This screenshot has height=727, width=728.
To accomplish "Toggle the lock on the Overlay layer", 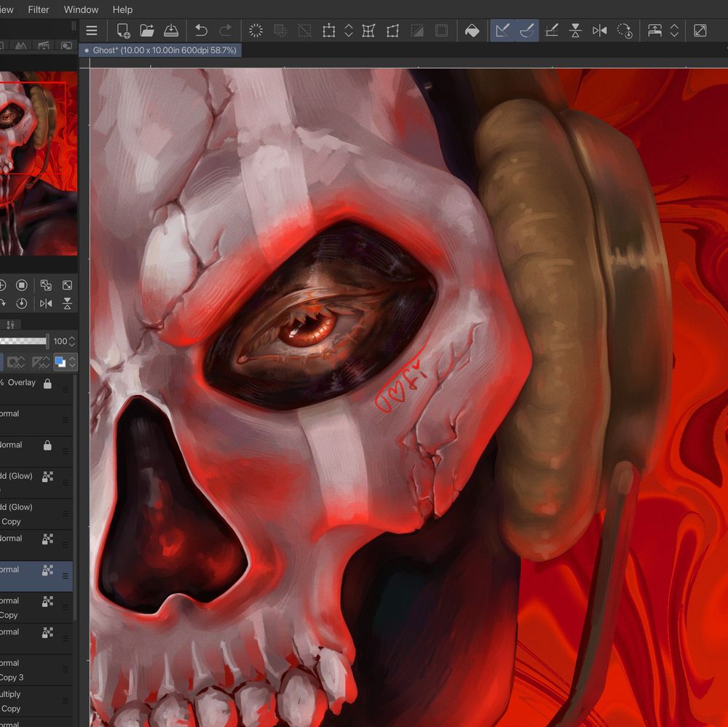I will tap(47, 384).
